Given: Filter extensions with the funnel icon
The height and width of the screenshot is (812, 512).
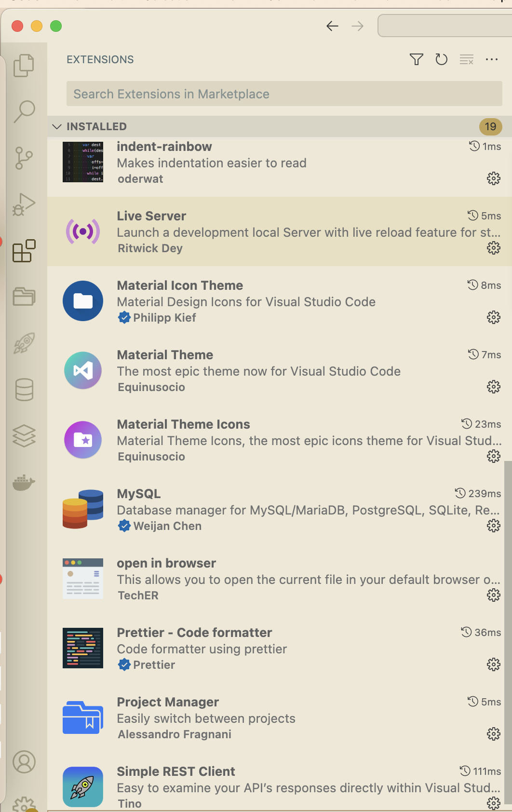Looking at the screenshot, I should tap(417, 59).
